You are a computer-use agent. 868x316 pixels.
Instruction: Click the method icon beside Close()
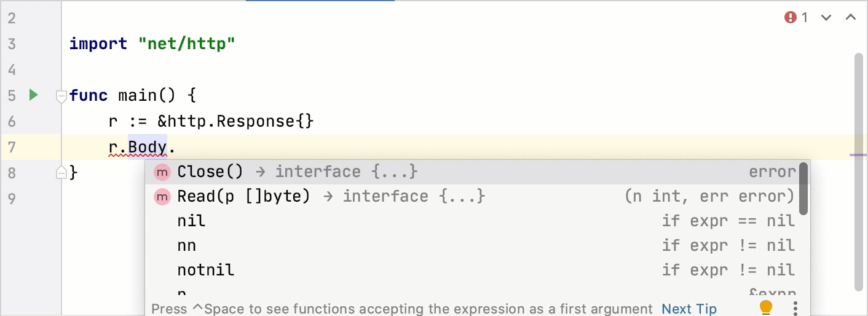(x=162, y=172)
